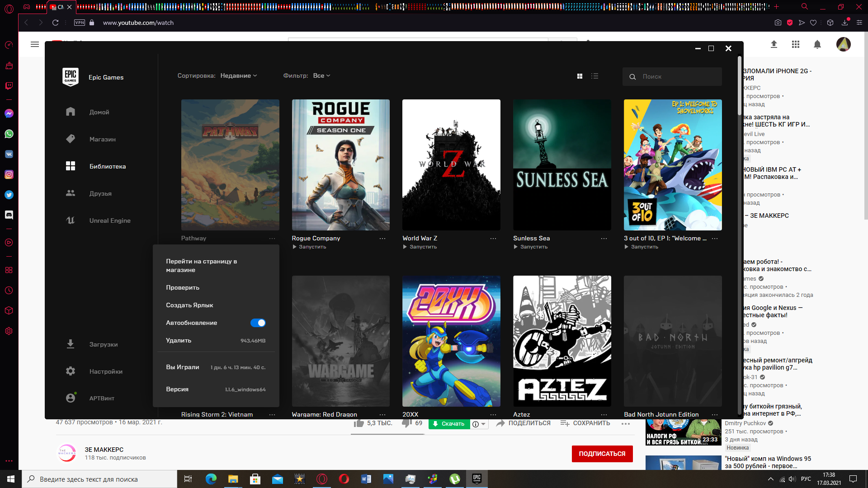
Task: Open Windows Start menu
Action: click(11, 479)
